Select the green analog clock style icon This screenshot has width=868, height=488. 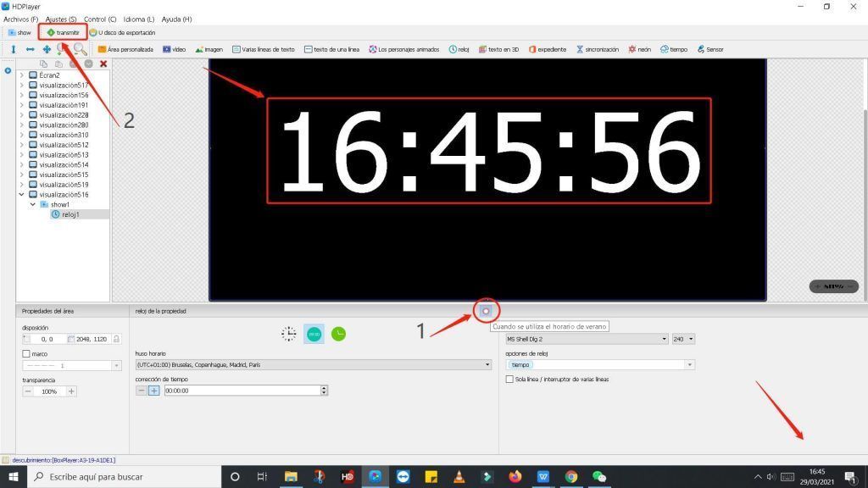pos(338,334)
